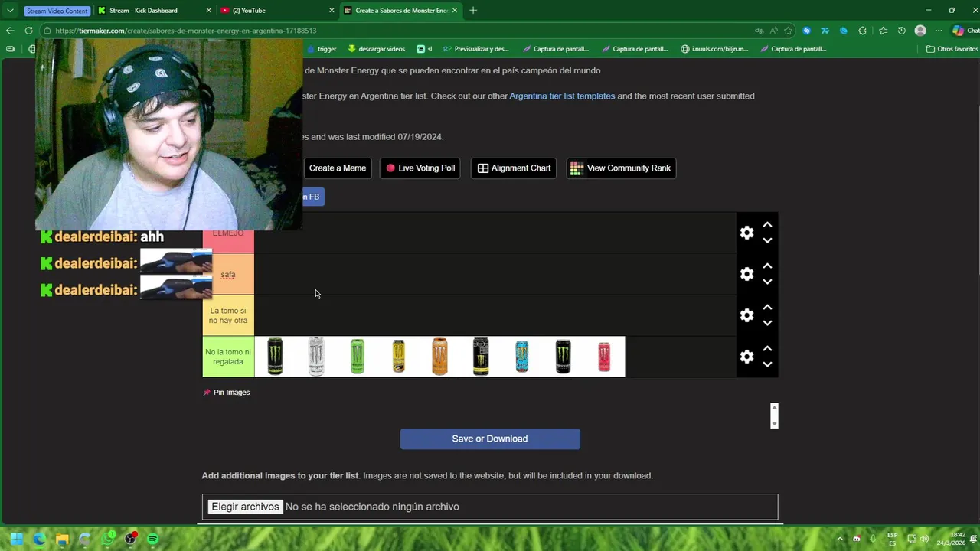Open Argentina tier list templates link
The image size is (980, 551).
point(562,96)
